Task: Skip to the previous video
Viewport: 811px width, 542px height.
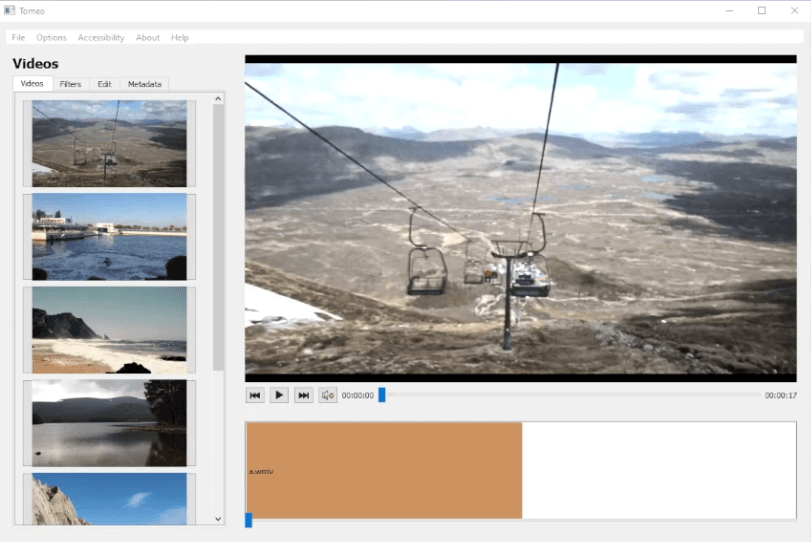Action: 255,395
